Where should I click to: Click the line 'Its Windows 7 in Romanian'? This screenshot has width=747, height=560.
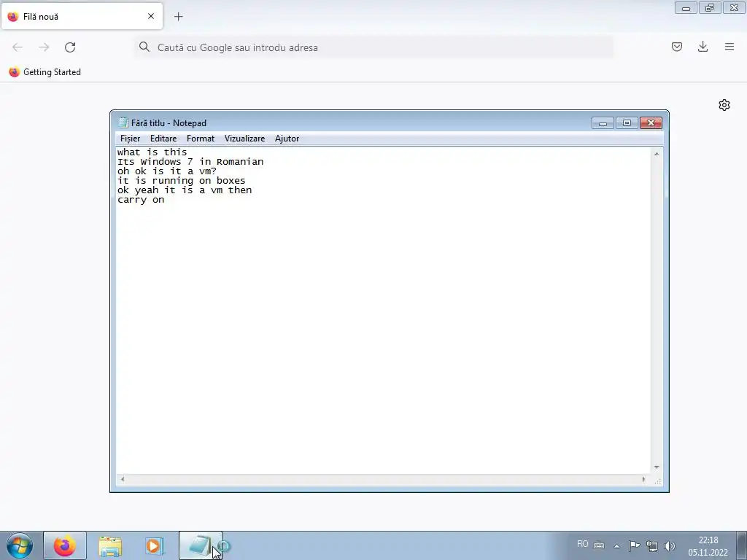190,162
